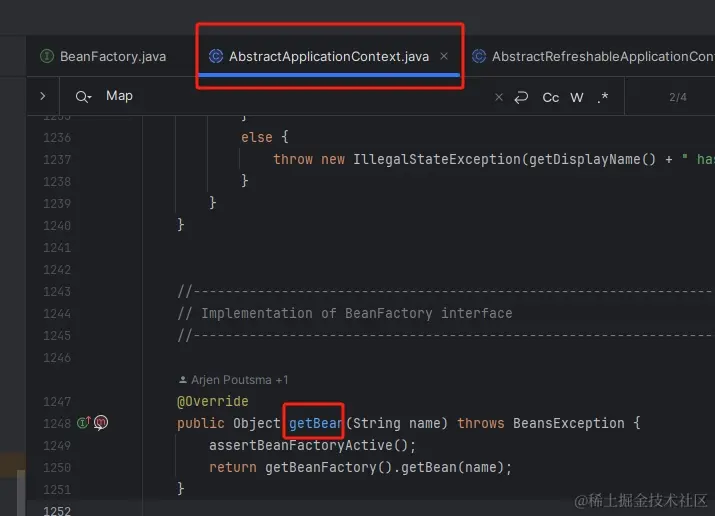Close the AbstractApplicationContext.java tab
This screenshot has height=516, width=715.
coord(444,56)
